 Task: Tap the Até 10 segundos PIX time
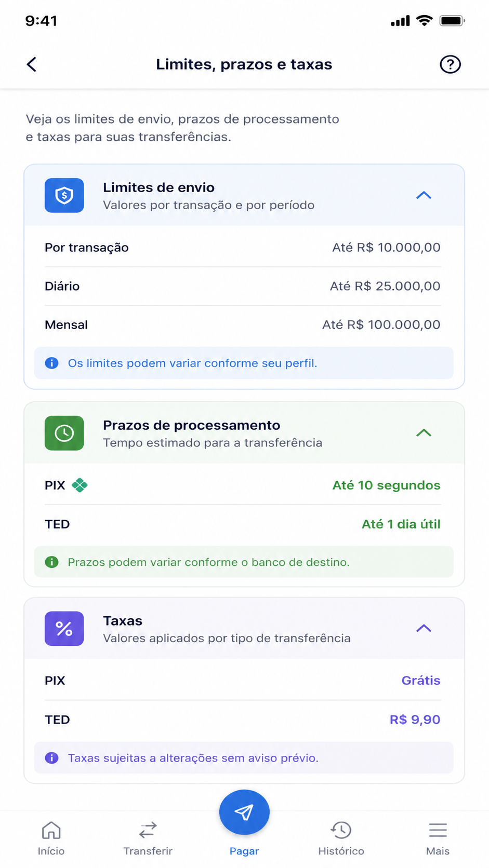386,485
